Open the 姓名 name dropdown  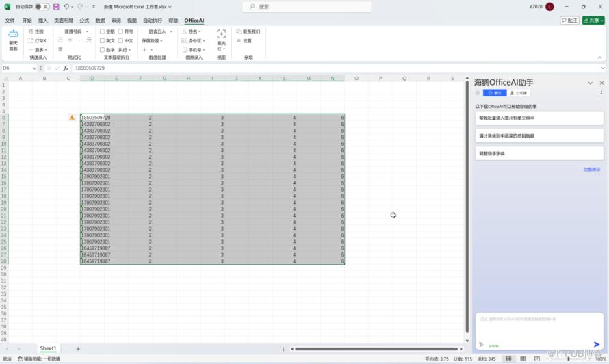click(x=200, y=31)
